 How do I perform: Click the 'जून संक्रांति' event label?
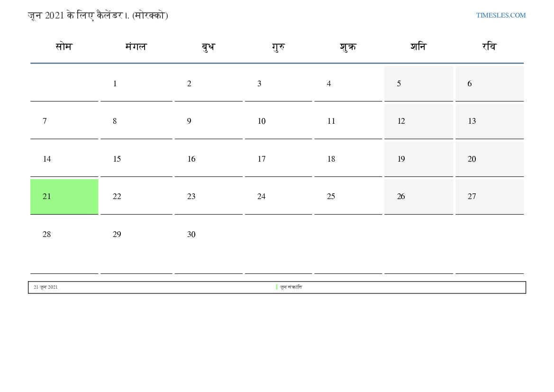[x=291, y=287]
